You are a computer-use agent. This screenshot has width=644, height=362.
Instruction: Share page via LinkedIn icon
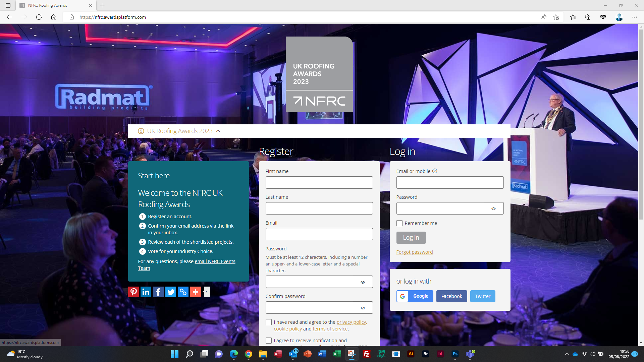click(x=146, y=292)
